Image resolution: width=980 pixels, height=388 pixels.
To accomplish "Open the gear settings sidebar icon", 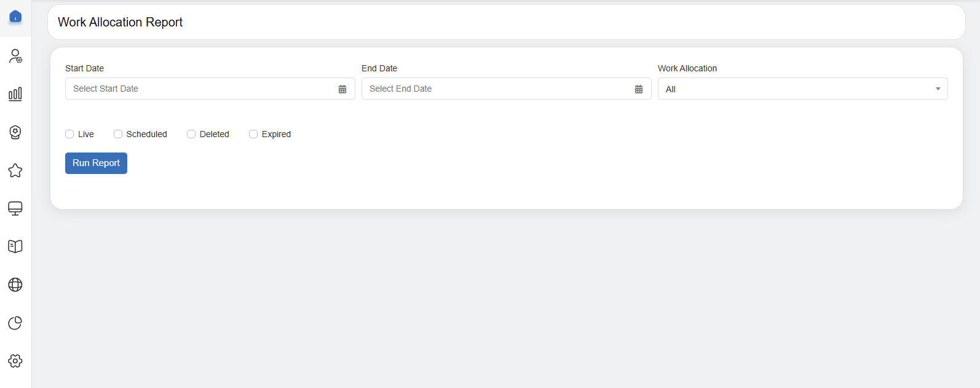I will [x=15, y=361].
